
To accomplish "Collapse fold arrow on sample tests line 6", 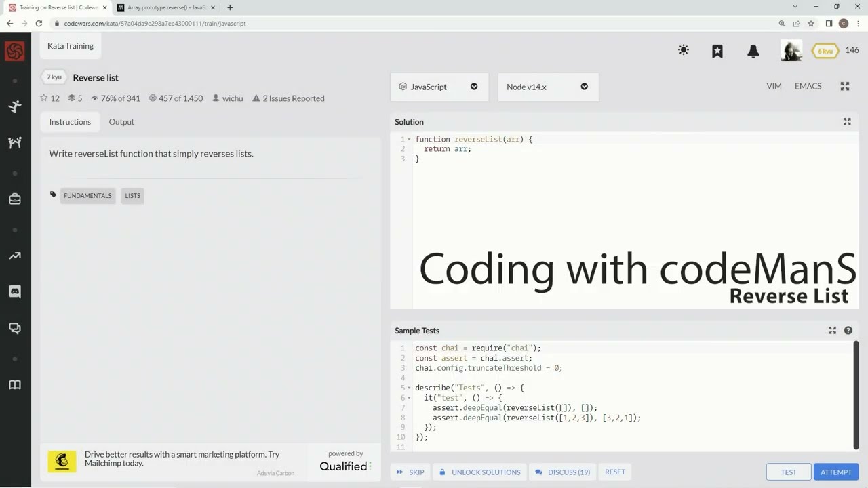I will (409, 398).
